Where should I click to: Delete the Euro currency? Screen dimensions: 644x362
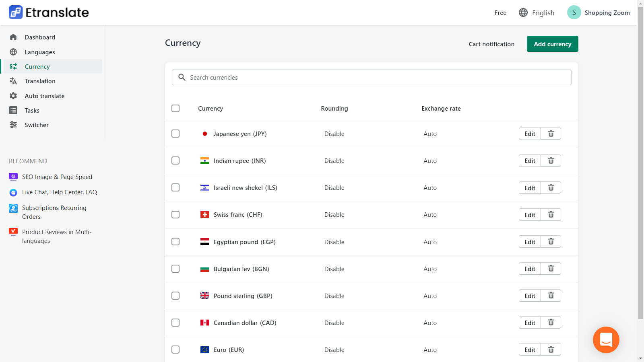551,349
